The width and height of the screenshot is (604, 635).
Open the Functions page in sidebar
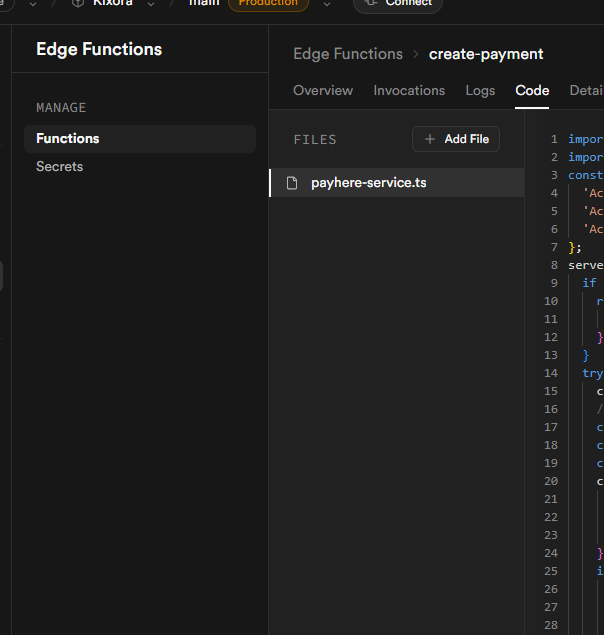140,139
